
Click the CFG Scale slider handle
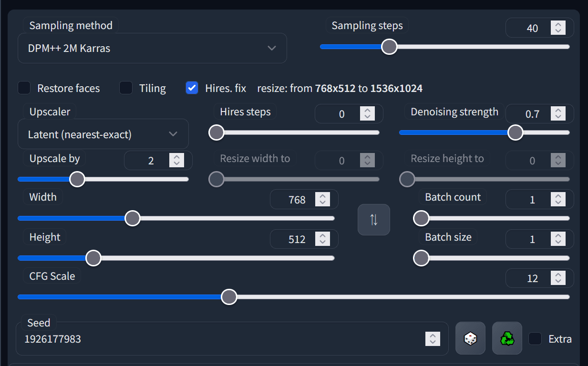tap(229, 297)
